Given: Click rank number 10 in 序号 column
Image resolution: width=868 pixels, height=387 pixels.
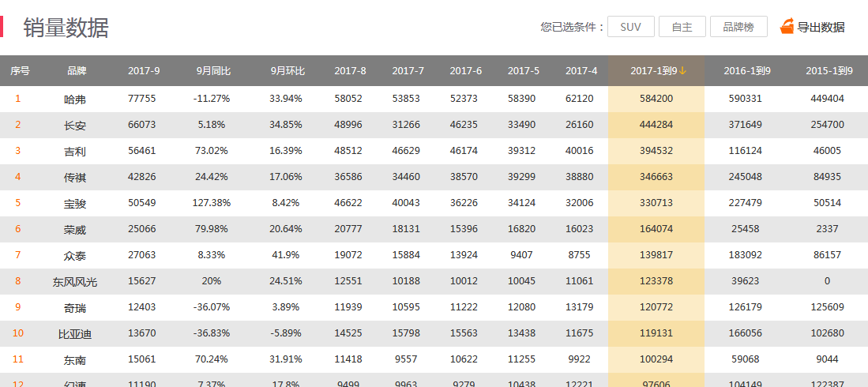Looking at the screenshot, I should point(17,333).
